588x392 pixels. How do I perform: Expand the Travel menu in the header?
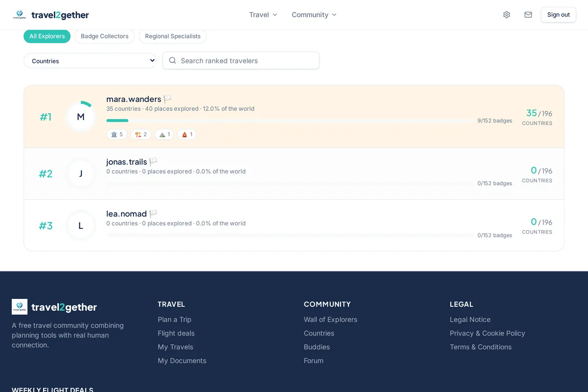tap(263, 15)
